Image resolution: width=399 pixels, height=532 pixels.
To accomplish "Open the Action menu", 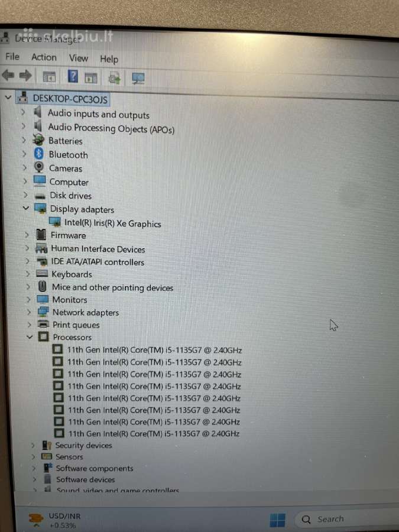I will (44, 57).
